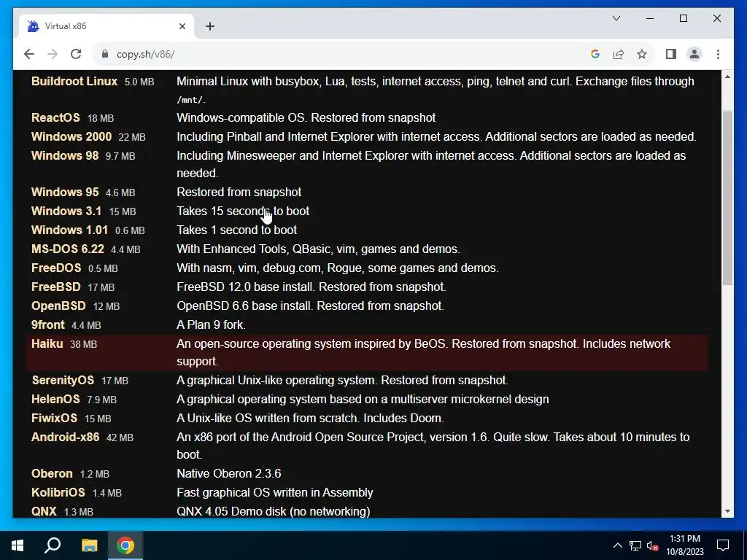Click the forward navigation arrow
Image resolution: width=747 pixels, height=560 pixels.
coord(53,54)
